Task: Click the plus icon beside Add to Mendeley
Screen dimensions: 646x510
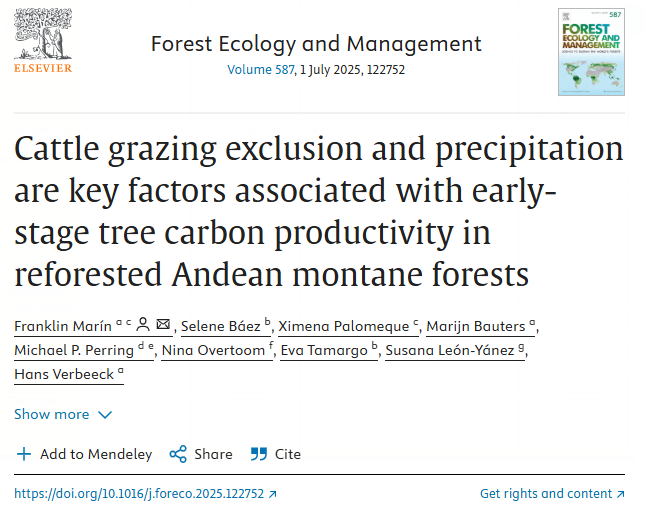Action: (x=24, y=454)
